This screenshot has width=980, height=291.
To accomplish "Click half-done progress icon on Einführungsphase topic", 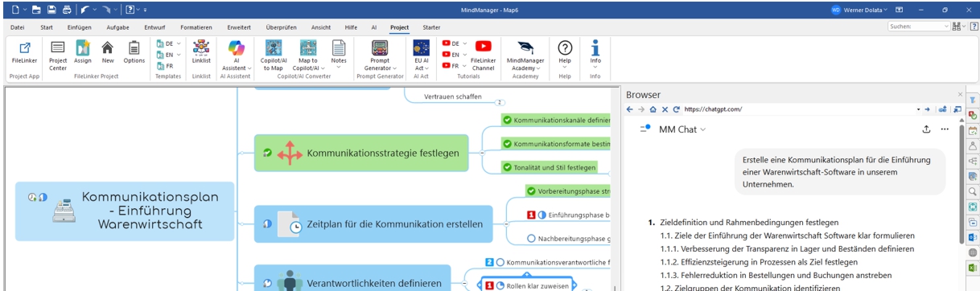I will (541, 215).
